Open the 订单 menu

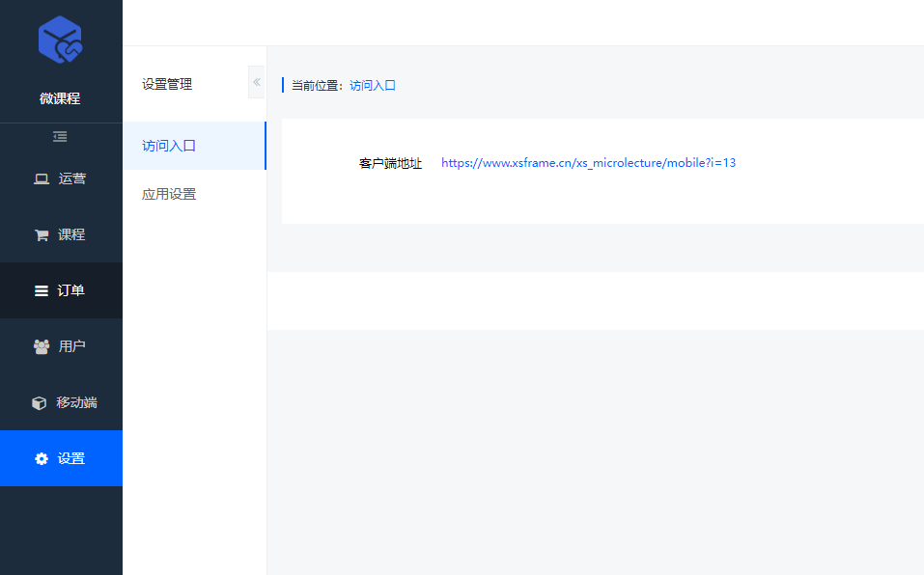click(x=61, y=290)
